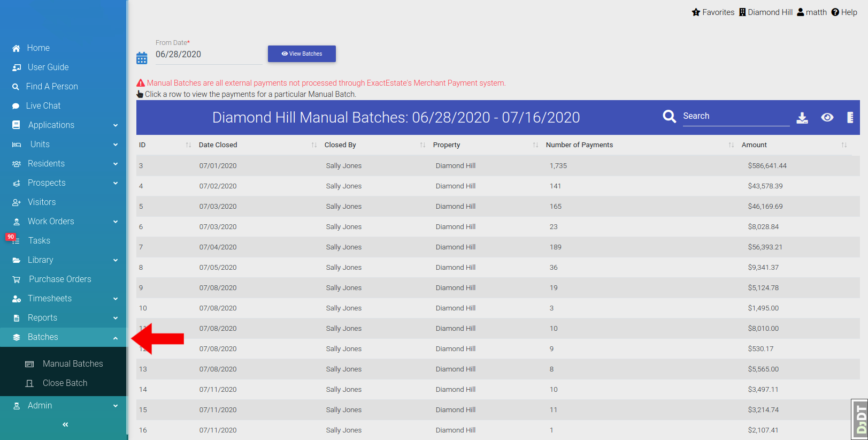Open batch row with amount $9,341.37

tap(498, 268)
